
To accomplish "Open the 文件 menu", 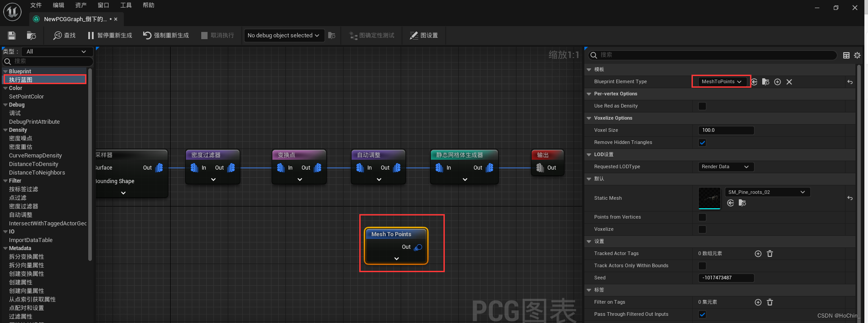I will pyautogui.click(x=36, y=5).
